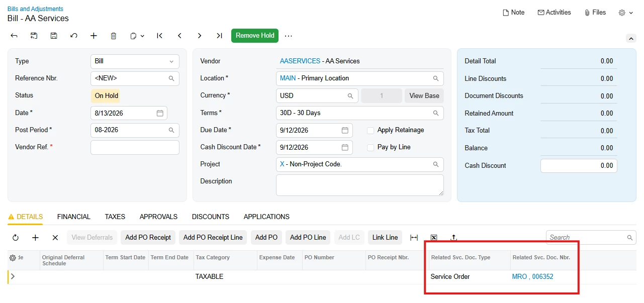This screenshot has height=303, width=644.
Task: Click the Cash Discount amount field
Action: click(579, 166)
